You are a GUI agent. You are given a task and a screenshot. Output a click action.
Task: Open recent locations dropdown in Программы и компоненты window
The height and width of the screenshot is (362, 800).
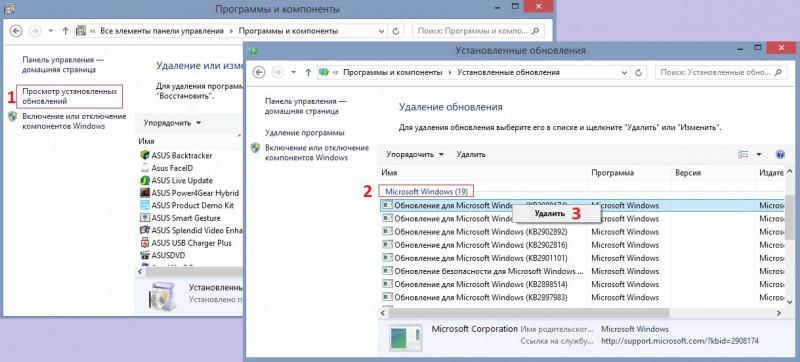[51, 31]
